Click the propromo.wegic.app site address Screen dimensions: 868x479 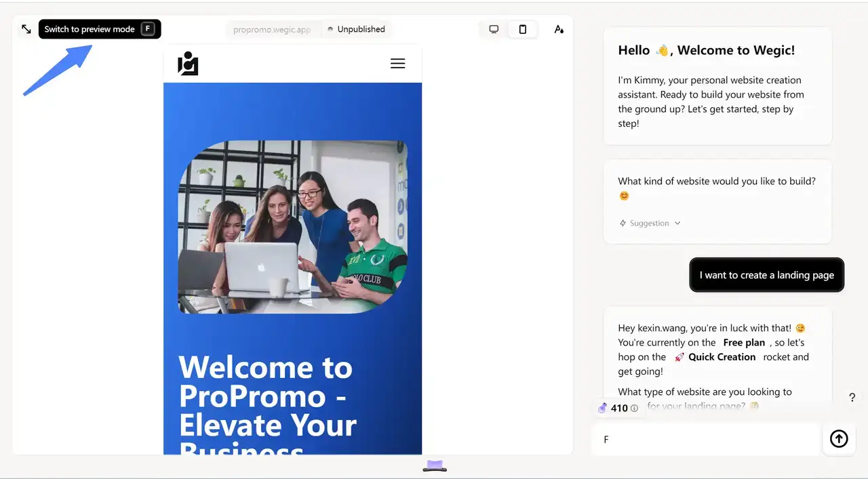pyautogui.click(x=272, y=30)
